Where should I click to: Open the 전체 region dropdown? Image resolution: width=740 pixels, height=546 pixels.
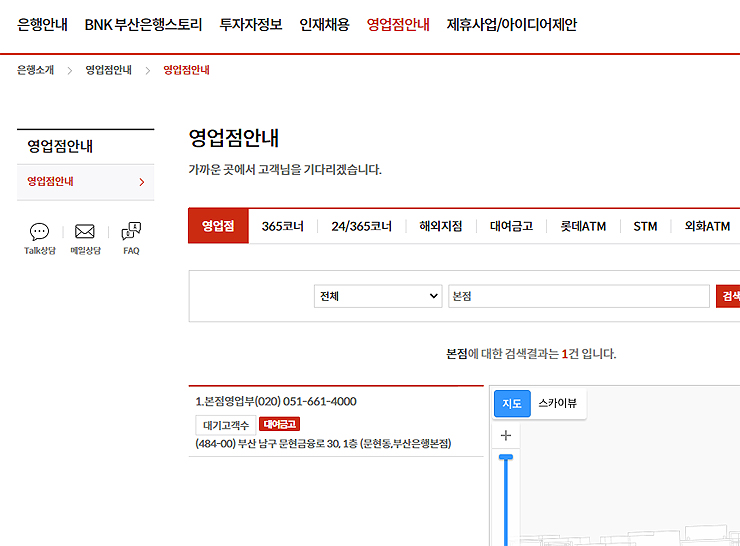pyautogui.click(x=378, y=296)
